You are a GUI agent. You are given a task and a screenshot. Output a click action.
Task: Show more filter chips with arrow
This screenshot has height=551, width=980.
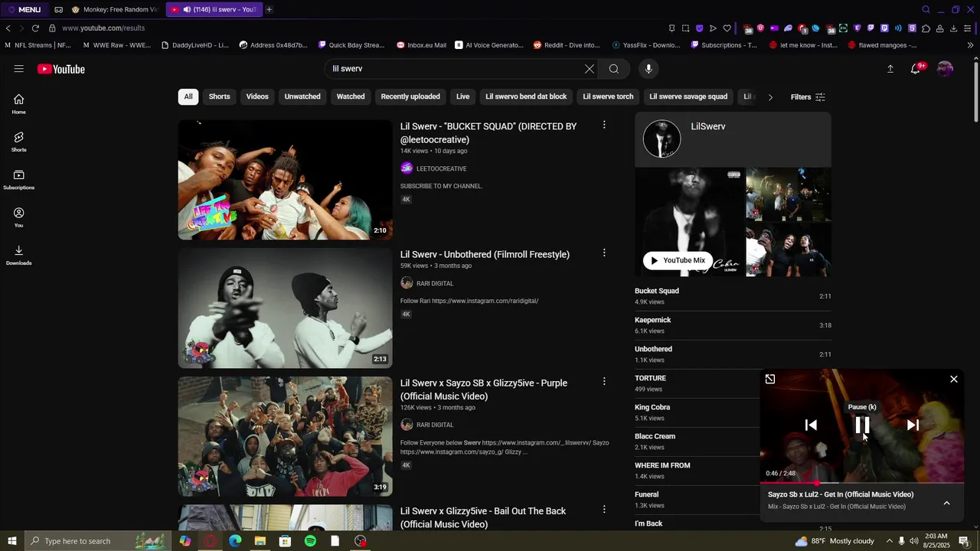pos(770,97)
